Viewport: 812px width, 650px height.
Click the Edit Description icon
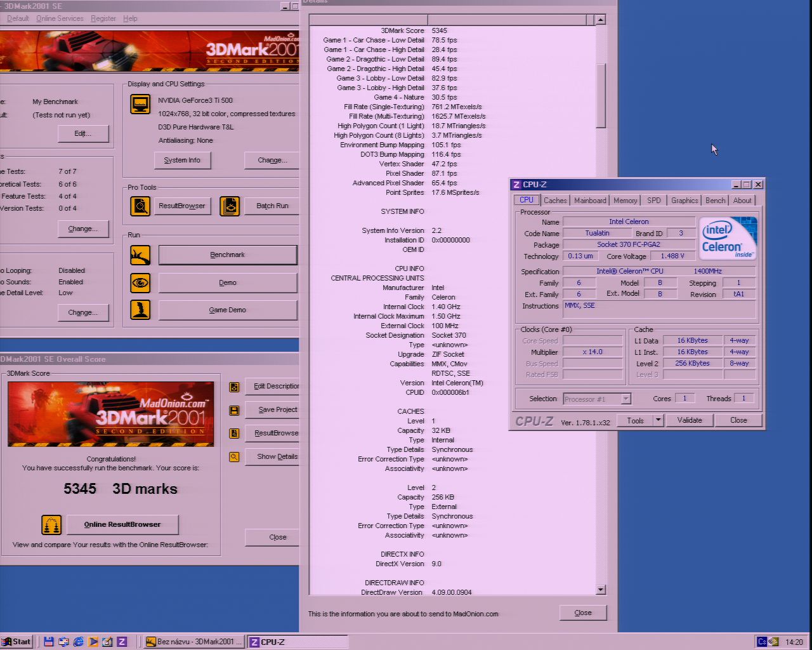click(x=234, y=387)
